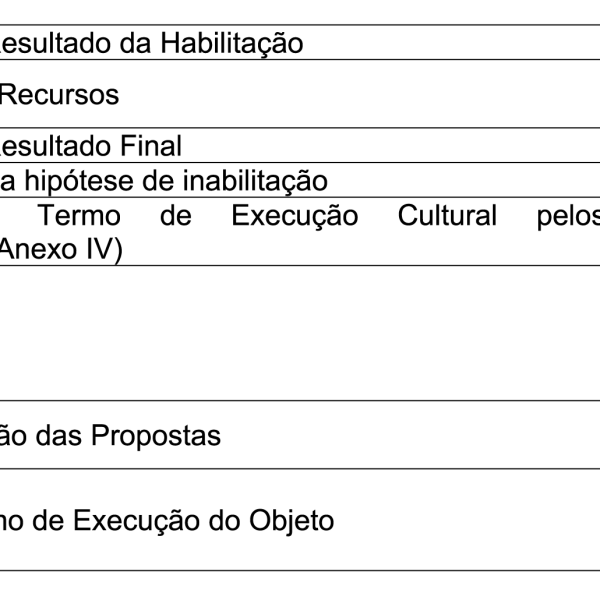Image resolution: width=600 pixels, height=600 pixels.
Task: Click the word "Propostas"
Action: (x=159, y=436)
